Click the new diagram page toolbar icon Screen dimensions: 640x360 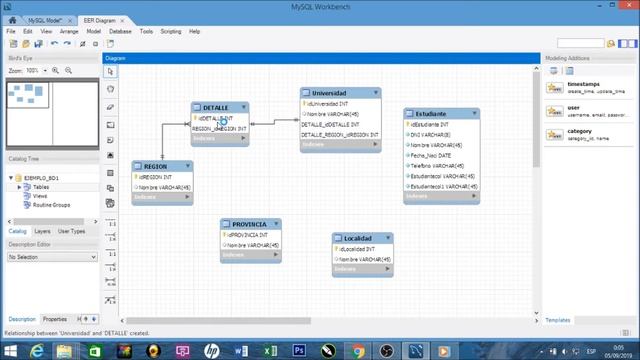[110, 44]
